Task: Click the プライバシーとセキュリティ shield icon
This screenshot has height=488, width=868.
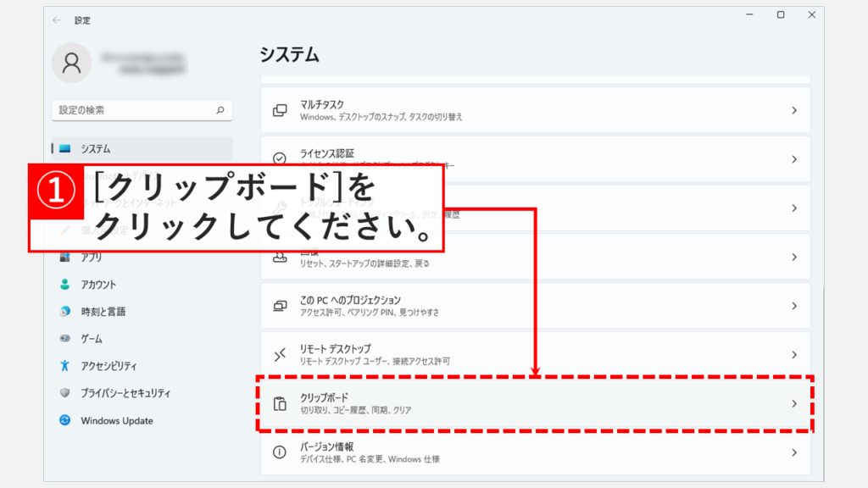Action: click(x=65, y=393)
